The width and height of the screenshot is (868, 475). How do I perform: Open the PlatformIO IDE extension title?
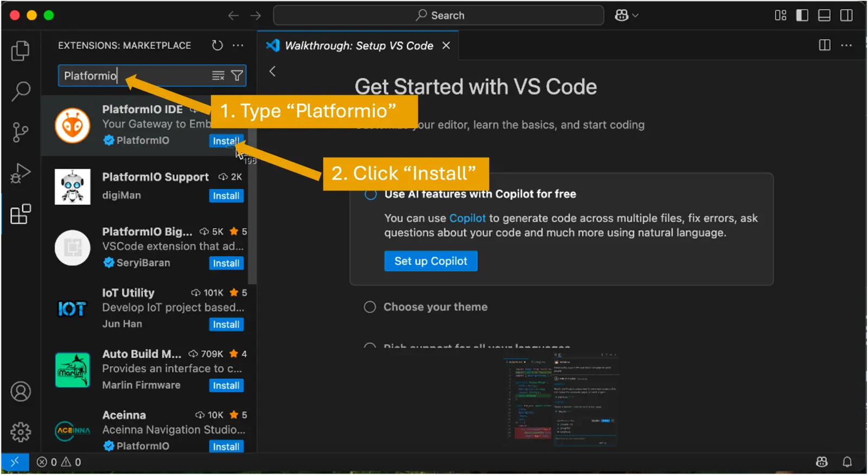143,110
